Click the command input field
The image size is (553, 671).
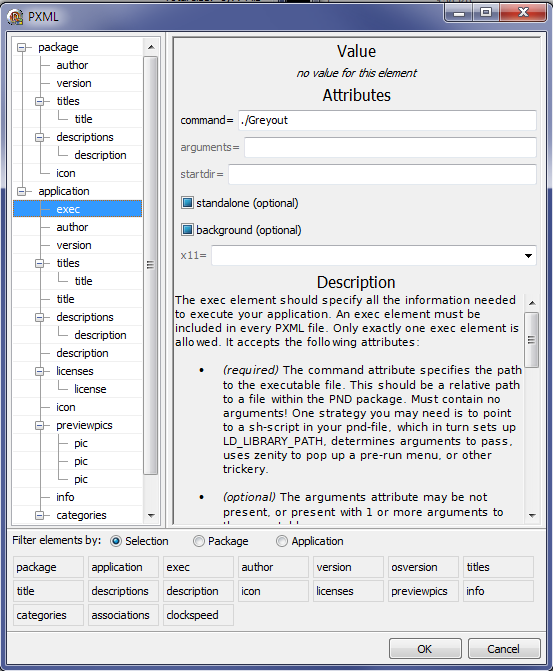click(387, 120)
